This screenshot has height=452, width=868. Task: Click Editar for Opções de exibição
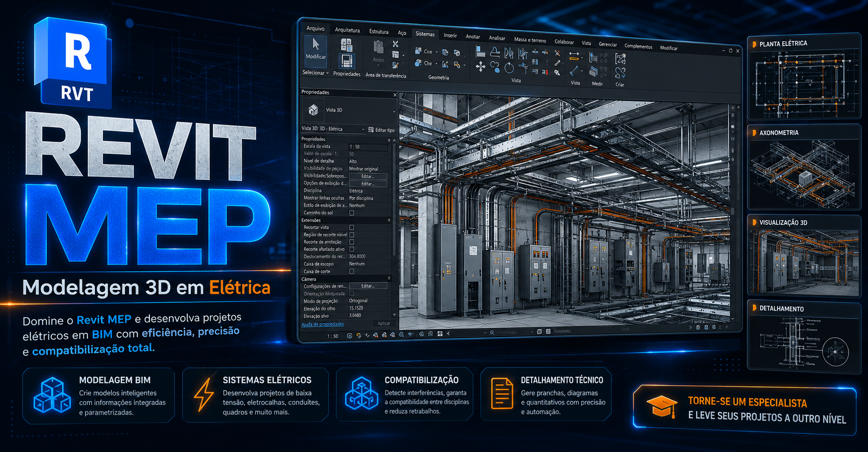click(368, 184)
